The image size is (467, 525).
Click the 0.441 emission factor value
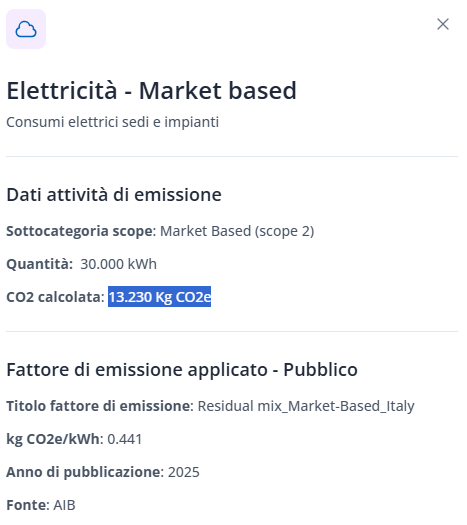coord(125,439)
